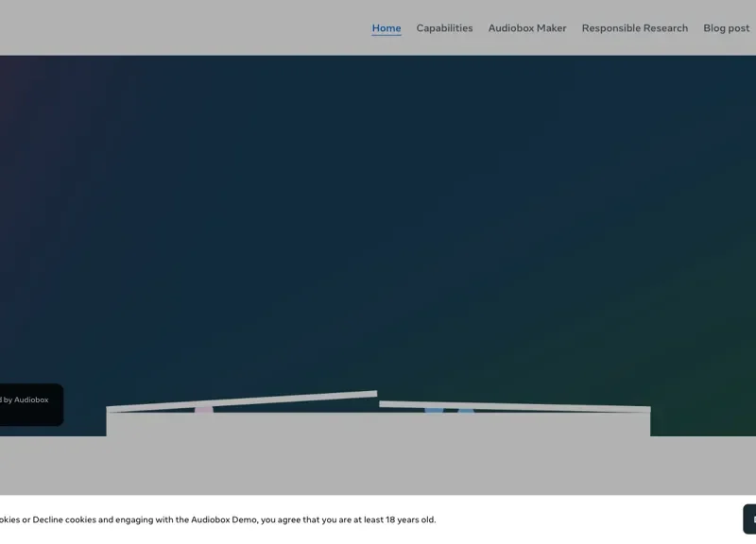Select the pink circle peeking from the box
Image resolution: width=756 pixels, height=544 pixels.
(x=204, y=410)
